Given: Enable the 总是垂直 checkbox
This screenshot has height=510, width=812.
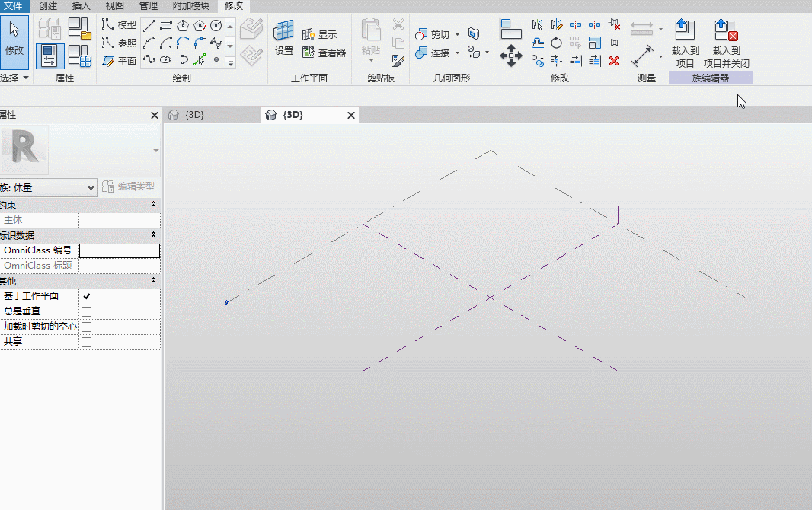Looking at the screenshot, I should coord(87,312).
